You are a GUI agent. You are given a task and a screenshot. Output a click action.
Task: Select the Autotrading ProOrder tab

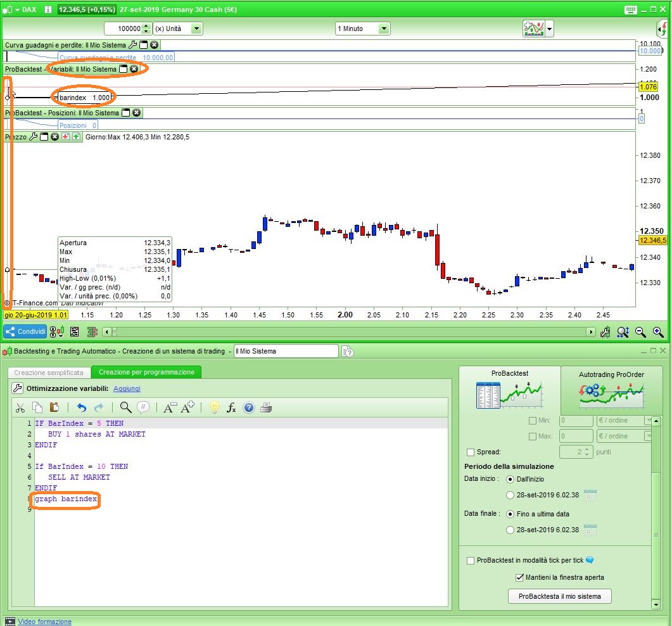click(611, 389)
